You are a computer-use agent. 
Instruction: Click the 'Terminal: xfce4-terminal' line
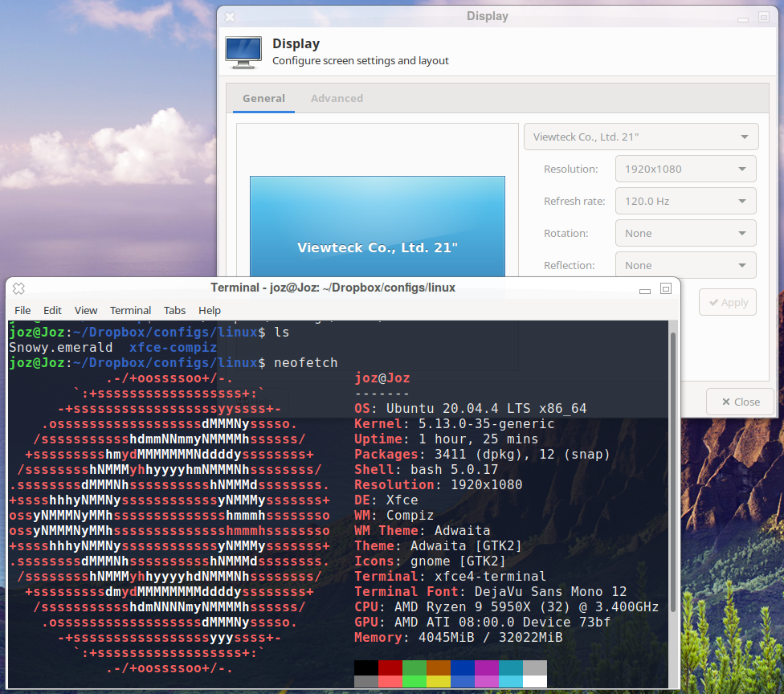click(x=450, y=577)
